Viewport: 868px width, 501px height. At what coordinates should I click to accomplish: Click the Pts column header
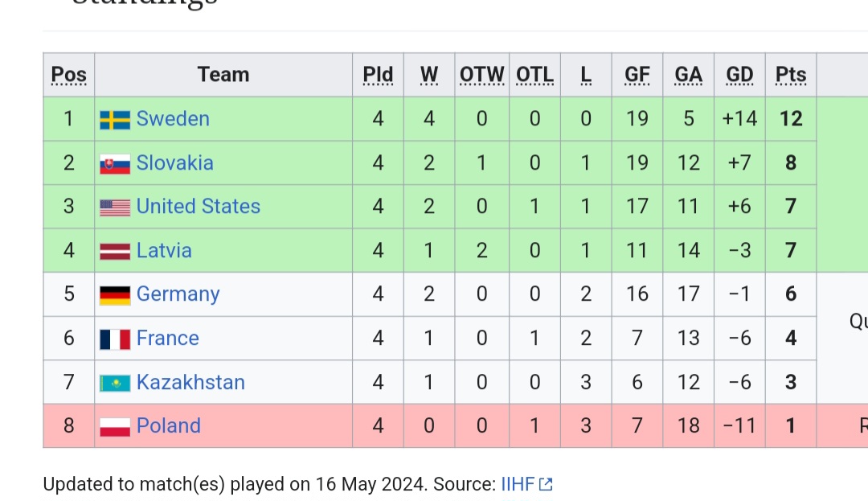(791, 75)
